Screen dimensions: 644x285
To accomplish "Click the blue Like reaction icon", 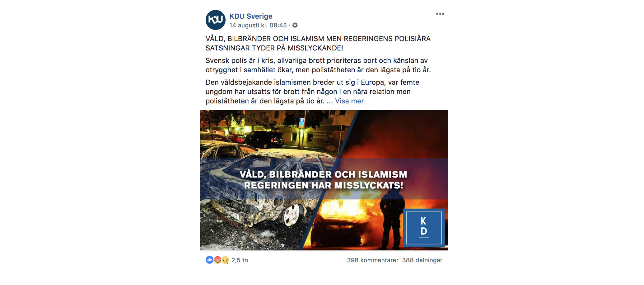I will point(209,260).
